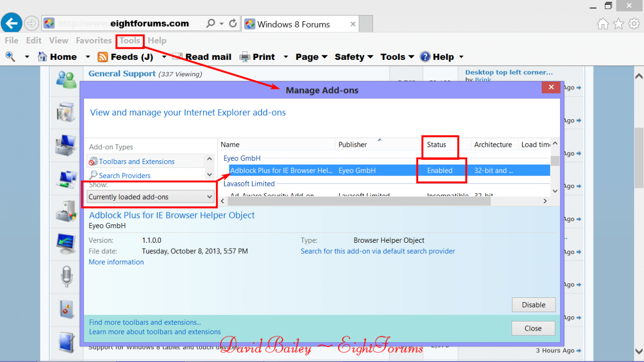Click the Search Providers magnifier icon
This screenshot has height=362, width=644.
93,175
